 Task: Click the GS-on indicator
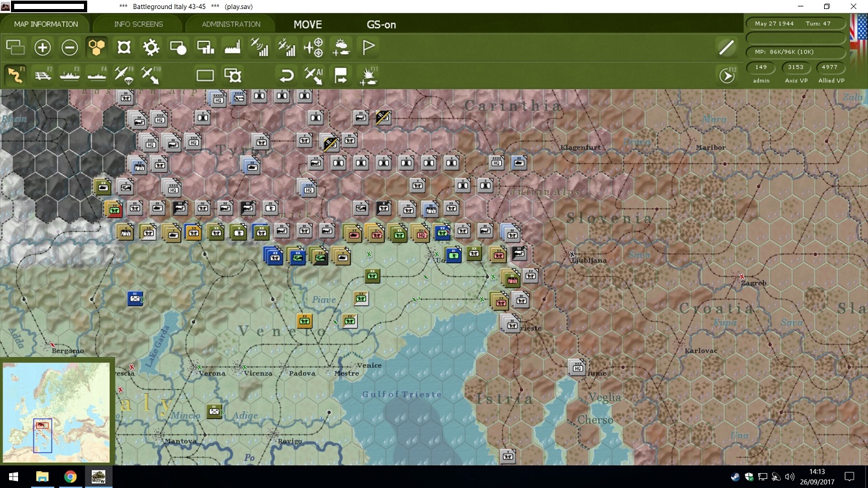[381, 25]
